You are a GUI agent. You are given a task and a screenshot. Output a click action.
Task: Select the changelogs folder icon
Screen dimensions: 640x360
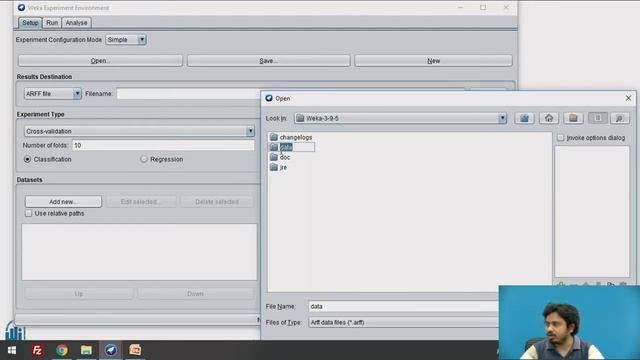274,137
